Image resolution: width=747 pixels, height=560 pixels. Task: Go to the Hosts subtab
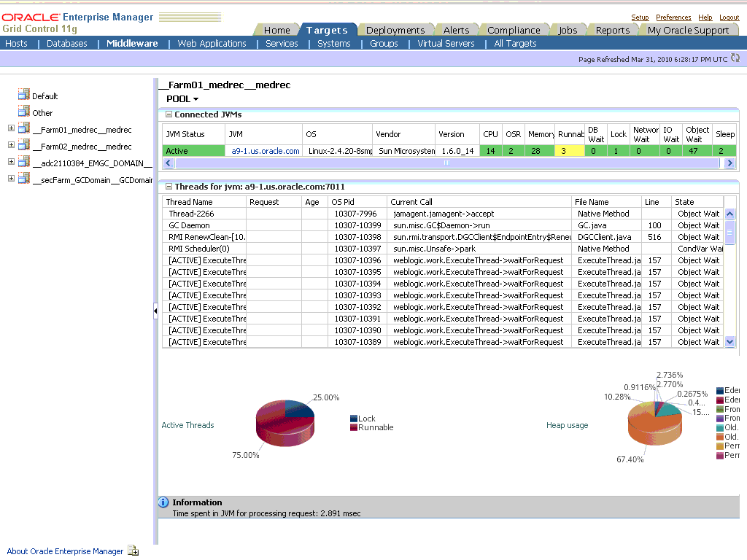pos(16,43)
